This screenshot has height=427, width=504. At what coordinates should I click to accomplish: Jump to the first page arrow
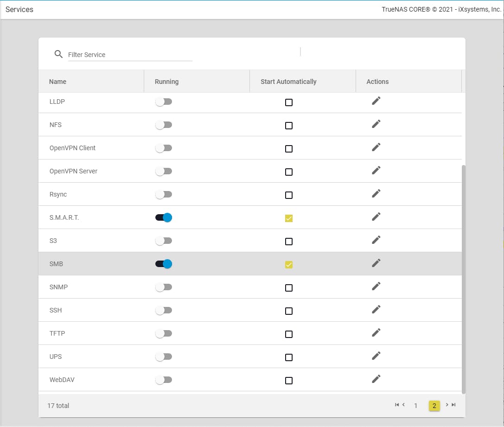397,405
